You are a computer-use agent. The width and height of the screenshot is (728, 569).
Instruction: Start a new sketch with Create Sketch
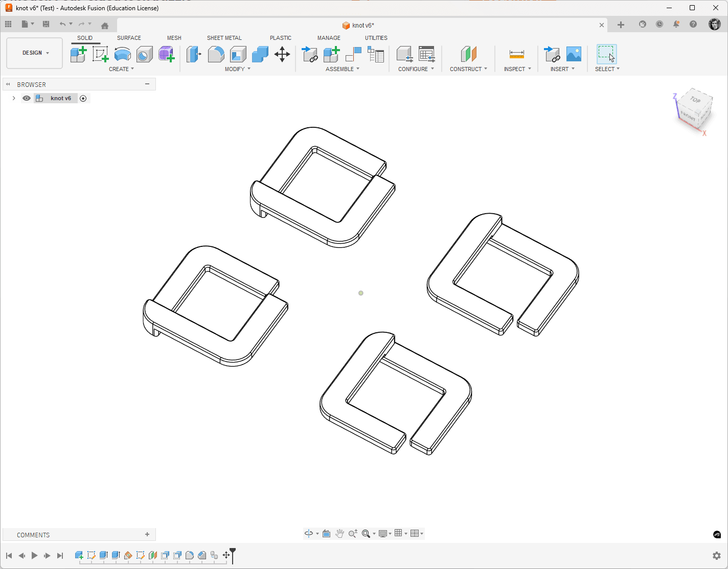100,54
